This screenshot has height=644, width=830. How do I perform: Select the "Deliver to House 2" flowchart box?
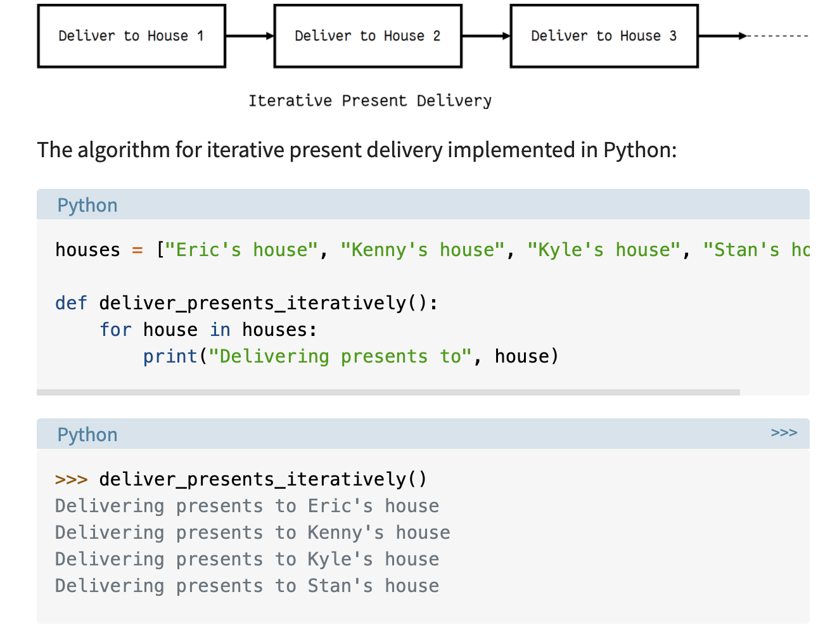click(x=367, y=35)
